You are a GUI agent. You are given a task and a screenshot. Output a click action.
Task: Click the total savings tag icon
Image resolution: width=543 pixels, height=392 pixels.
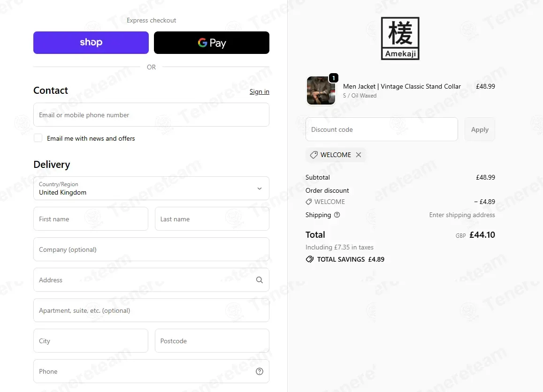click(x=310, y=259)
